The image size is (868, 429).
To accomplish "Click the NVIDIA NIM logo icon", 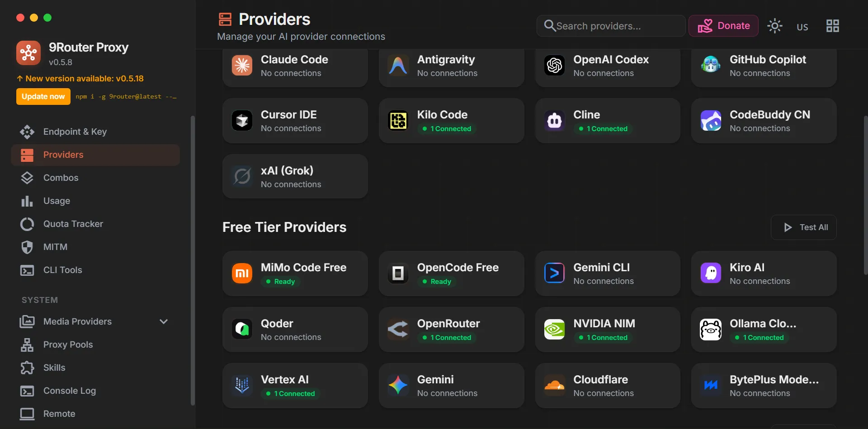I will (555, 330).
